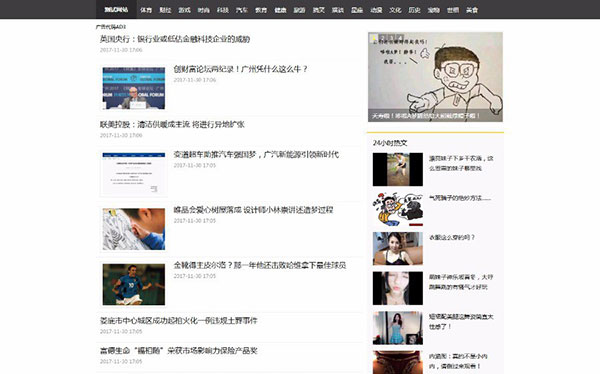Open the large glasses cartoon featured image
This screenshot has height=374, width=600.
(x=435, y=77)
